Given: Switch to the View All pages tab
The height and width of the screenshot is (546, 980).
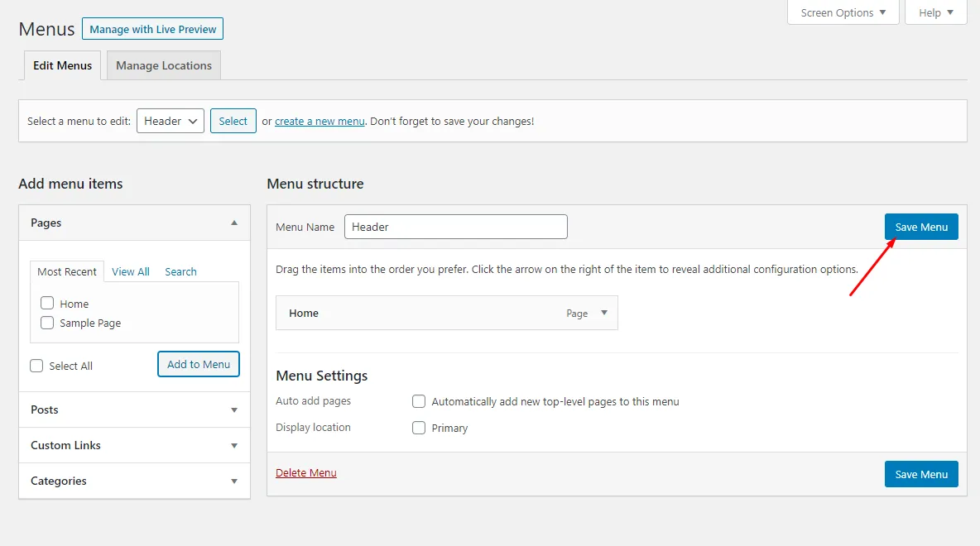Looking at the screenshot, I should [x=131, y=271].
